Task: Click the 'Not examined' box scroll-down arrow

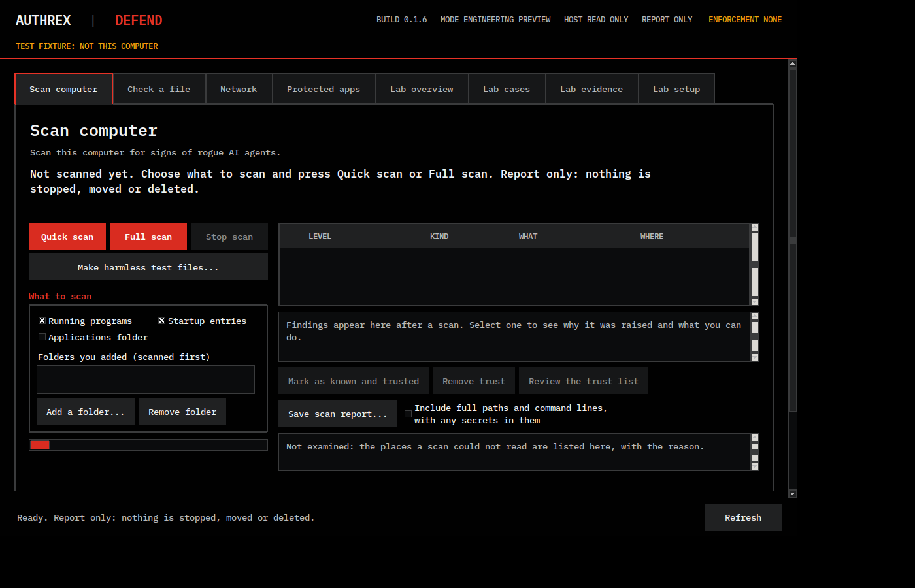Action: point(755,466)
